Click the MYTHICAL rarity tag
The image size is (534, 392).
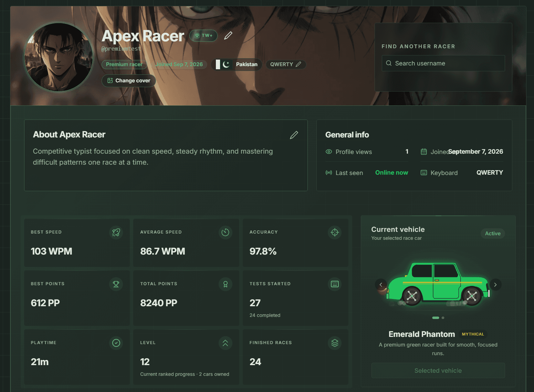tap(473, 334)
